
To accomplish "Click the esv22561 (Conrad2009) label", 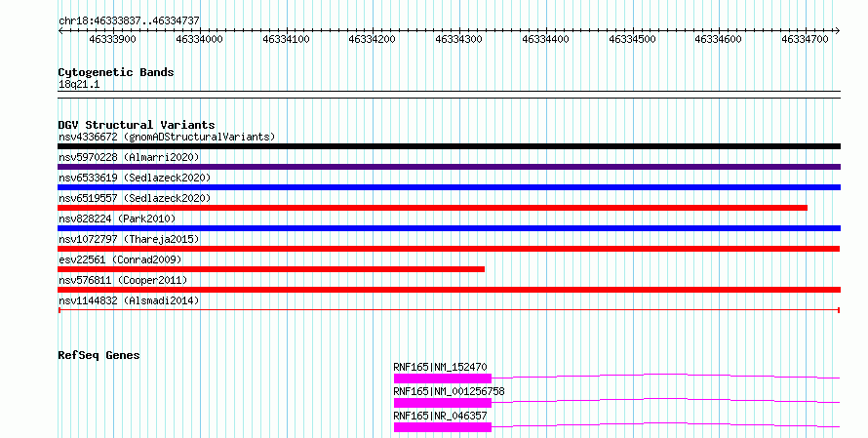I will pos(120,259).
